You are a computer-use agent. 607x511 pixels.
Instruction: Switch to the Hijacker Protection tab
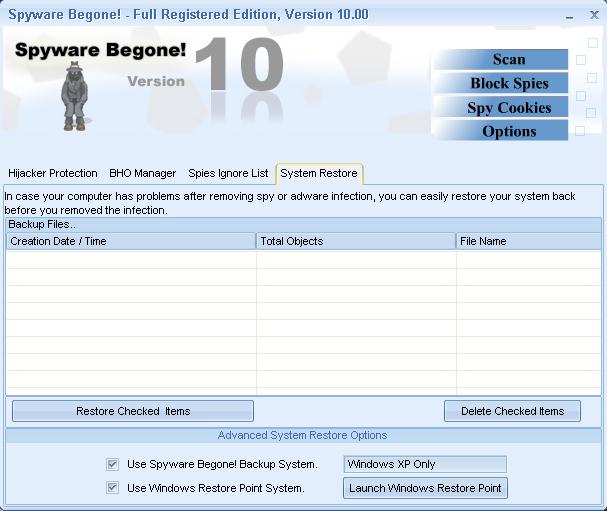tap(53, 173)
